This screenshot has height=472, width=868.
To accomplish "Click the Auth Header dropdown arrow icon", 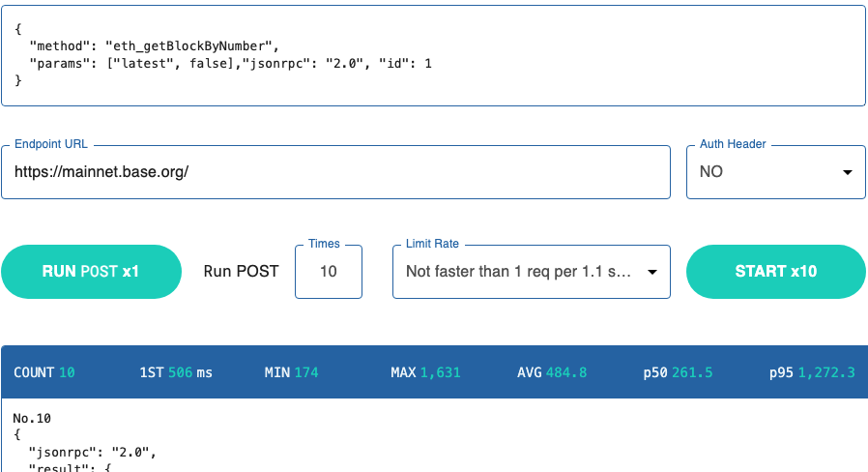I will point(848,173).
